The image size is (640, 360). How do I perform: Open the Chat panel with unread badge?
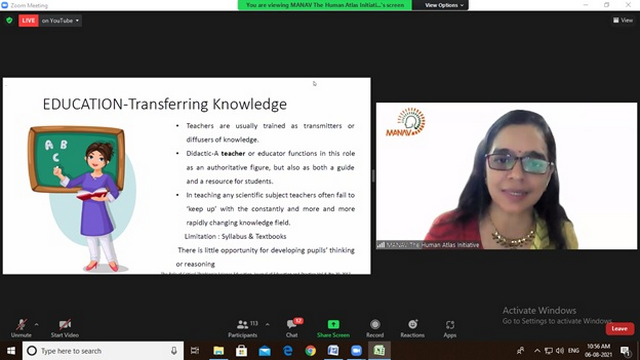click(292, 328)
